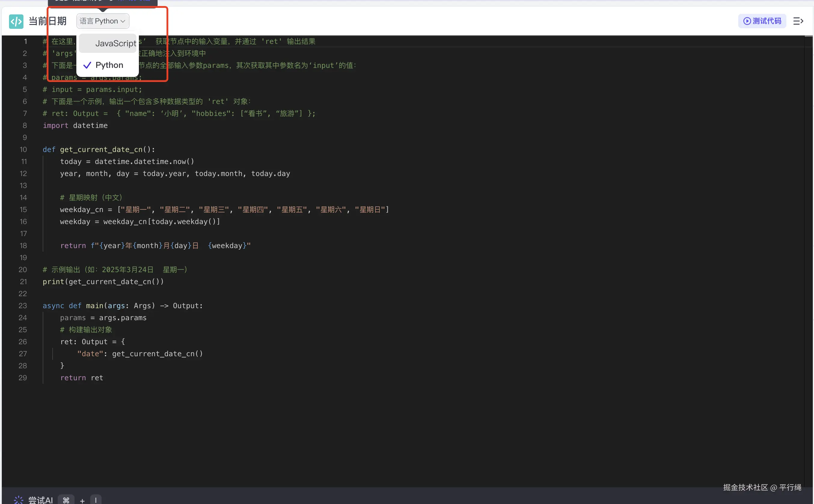
Task: Click the 测试代码 button label
Action: [x=767, y=21]
